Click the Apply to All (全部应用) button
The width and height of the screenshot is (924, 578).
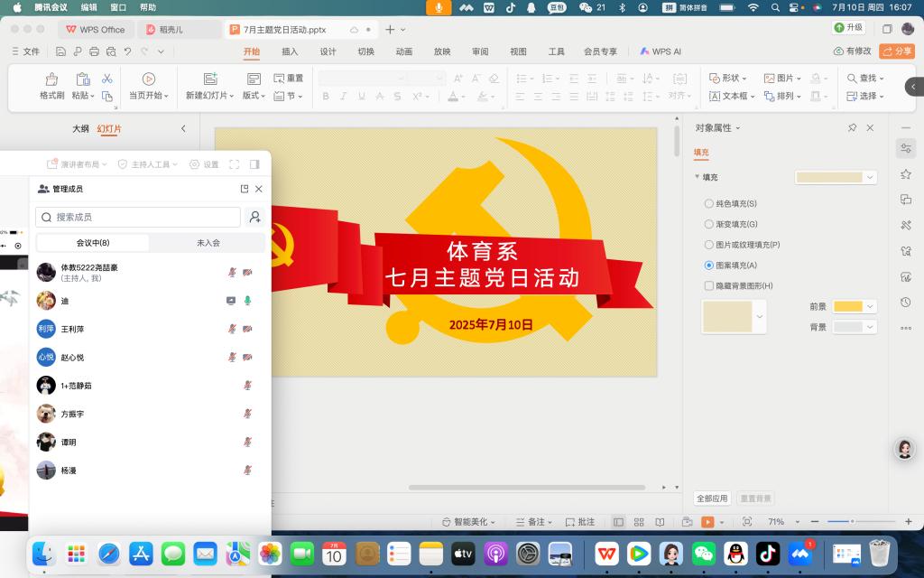711,499
